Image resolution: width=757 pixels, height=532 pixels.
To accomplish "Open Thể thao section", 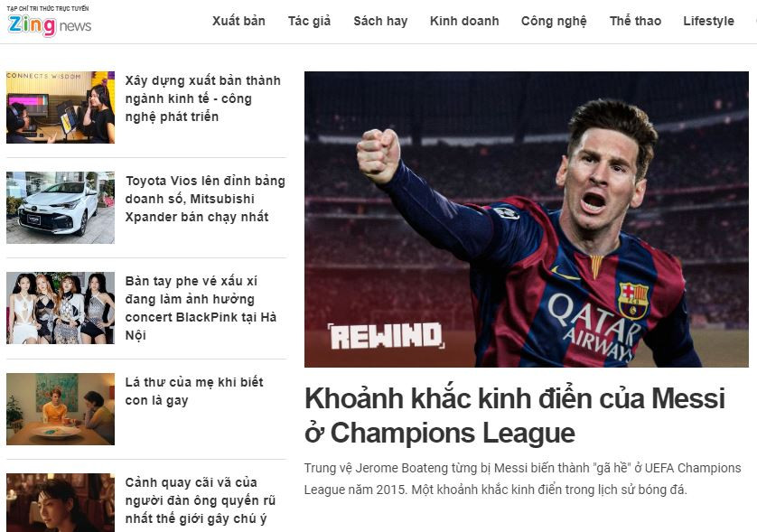I will 635,21.
